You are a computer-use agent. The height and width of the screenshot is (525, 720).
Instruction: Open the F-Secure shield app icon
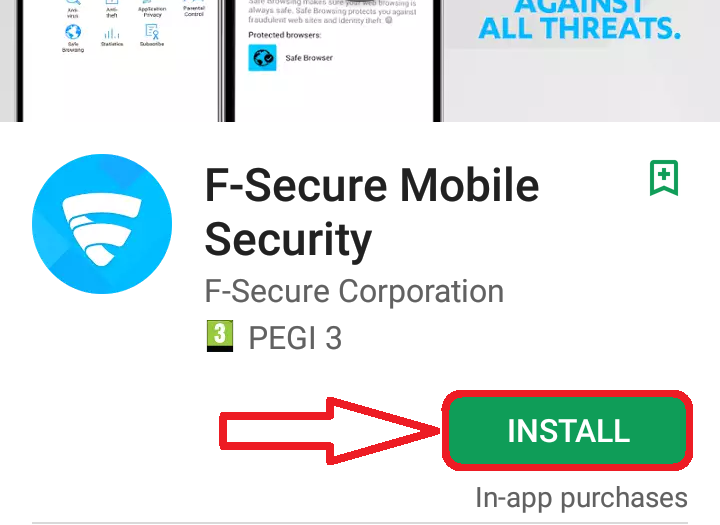[x=102, y=224]
